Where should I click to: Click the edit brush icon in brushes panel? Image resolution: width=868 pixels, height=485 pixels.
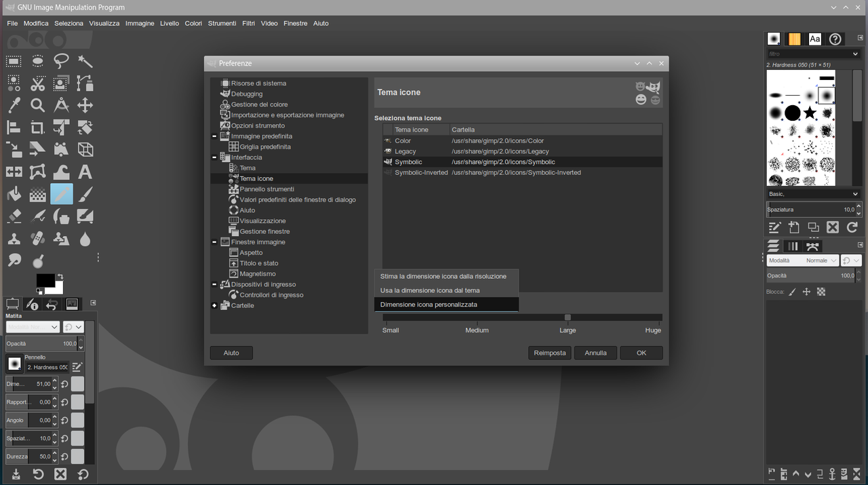click(x=774, y=228)
